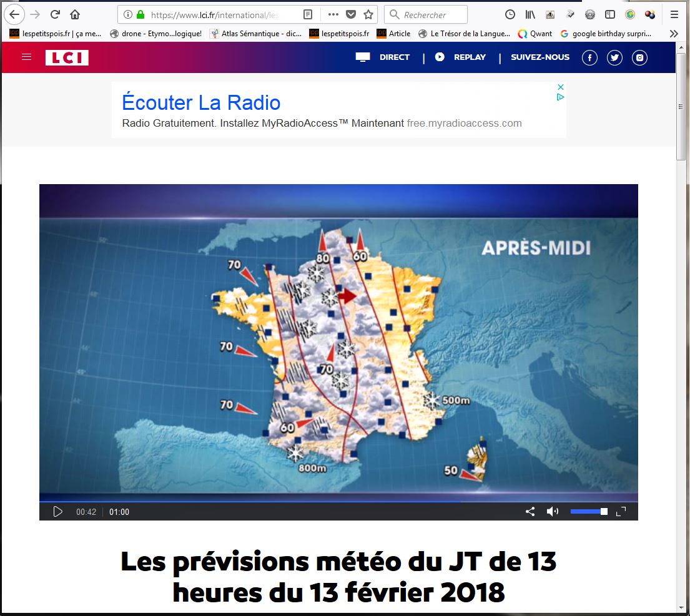The width and height of the screenshot is (690, 616).
Task: Close the radio advertisement
Action: [561, 87]
